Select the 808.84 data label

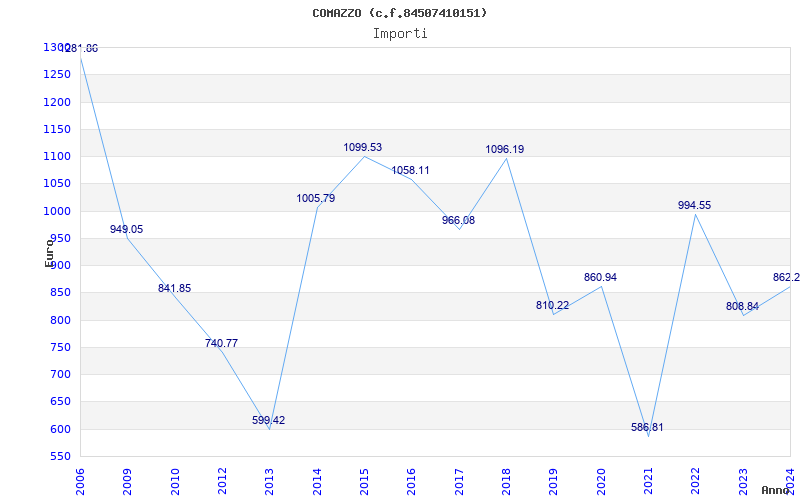click(x=742, y=307)
